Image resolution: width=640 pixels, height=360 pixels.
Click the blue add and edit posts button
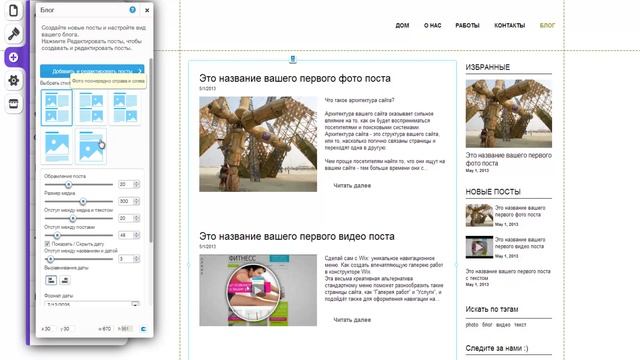coord(92,71)
